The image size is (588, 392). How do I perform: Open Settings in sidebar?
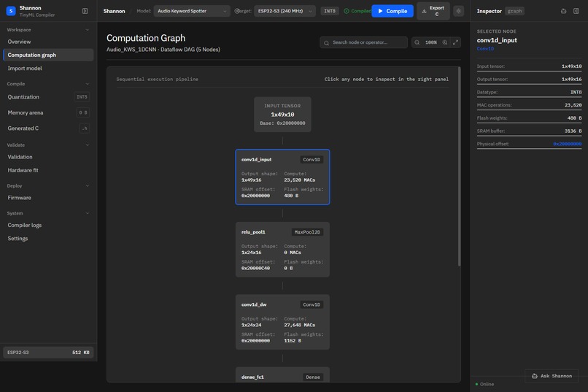48,239
